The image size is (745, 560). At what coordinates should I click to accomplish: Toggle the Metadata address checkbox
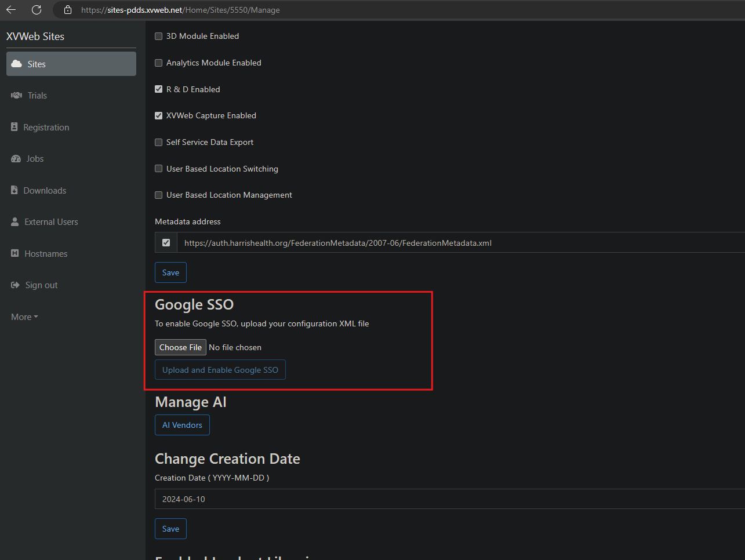click(166, 243)
